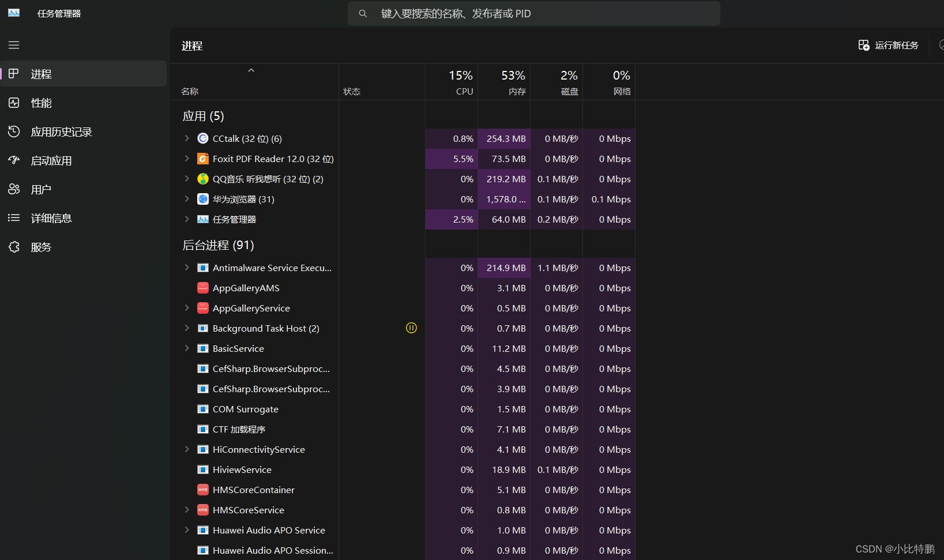Click the 1,578.0 memory value of 华为浏览器
Screen dimensions: 944x560
pyautogui.click(x=506, y=199)
